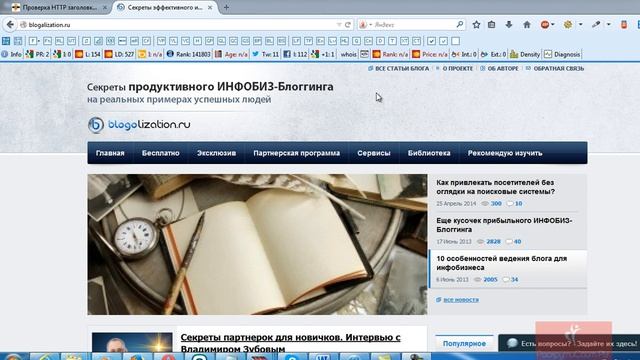Click the Diagnosis tool on SEO bar
Screen dimensions: 640x360
coord(562,54)
